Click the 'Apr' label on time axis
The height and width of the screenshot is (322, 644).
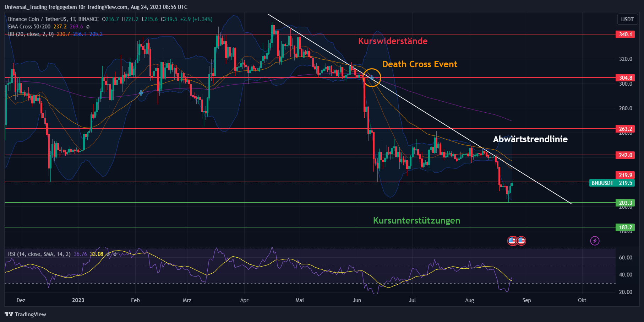[x=244, y=300]
